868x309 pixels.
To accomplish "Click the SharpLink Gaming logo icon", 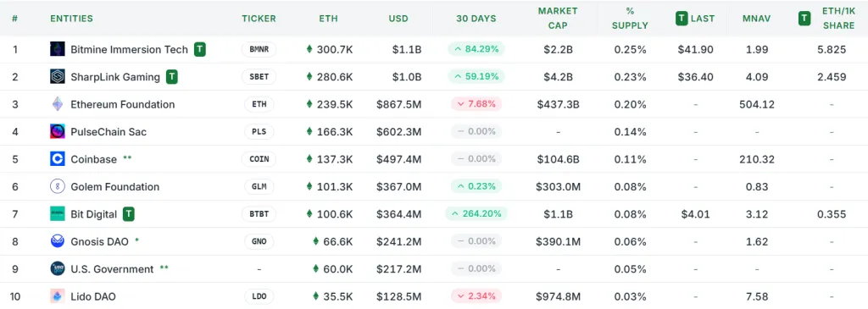I will tap(57, 77).
